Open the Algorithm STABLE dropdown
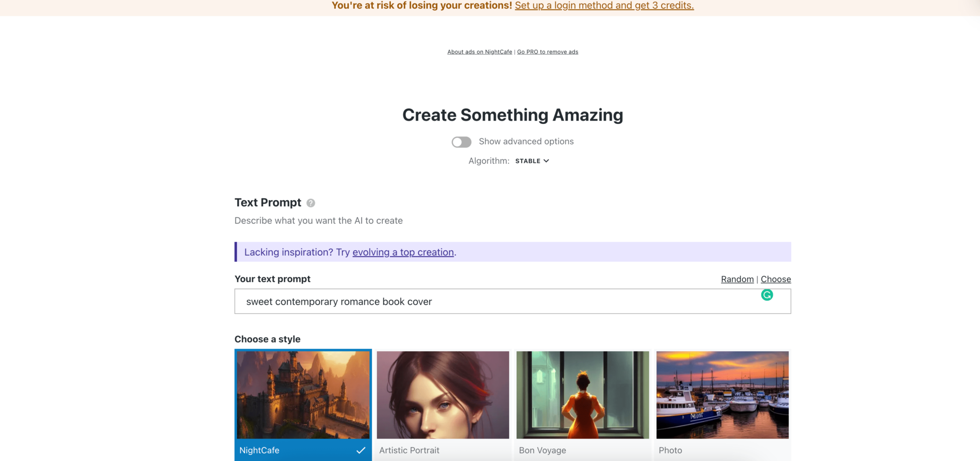This screenshot has width=980, height=461. 528,161
